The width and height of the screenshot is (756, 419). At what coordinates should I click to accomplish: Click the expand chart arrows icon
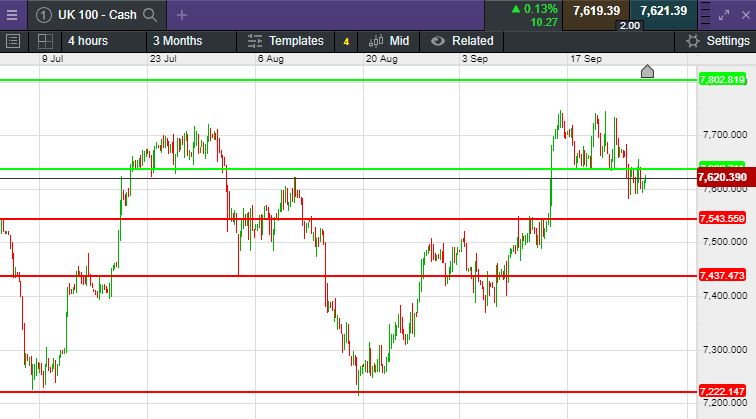coord(724,15)
